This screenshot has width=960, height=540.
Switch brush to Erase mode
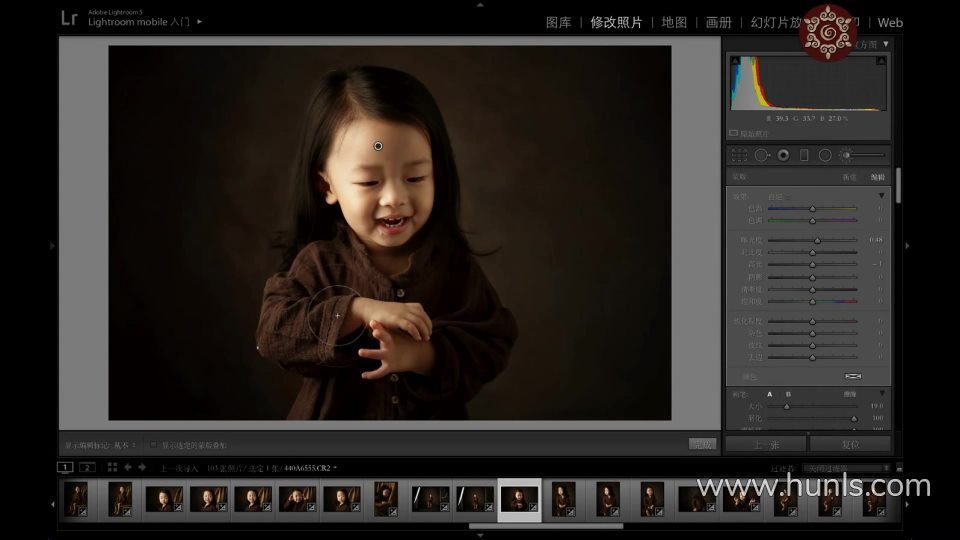point(850,394)
